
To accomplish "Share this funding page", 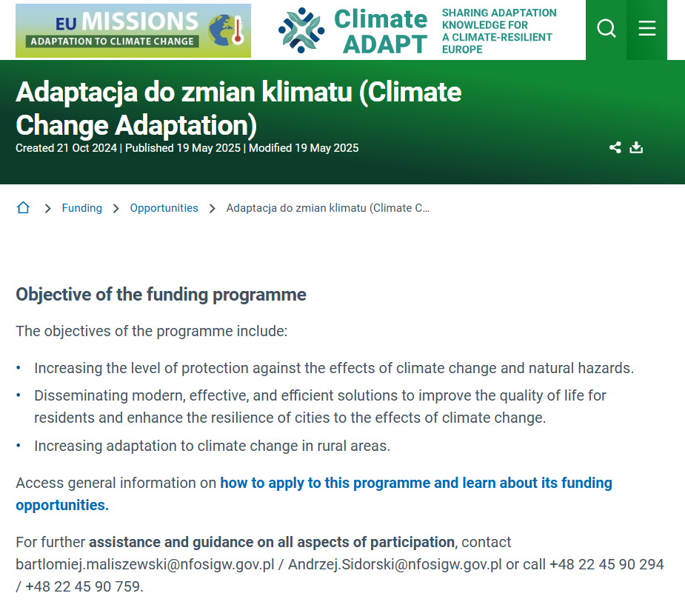I will pos(615,147).
